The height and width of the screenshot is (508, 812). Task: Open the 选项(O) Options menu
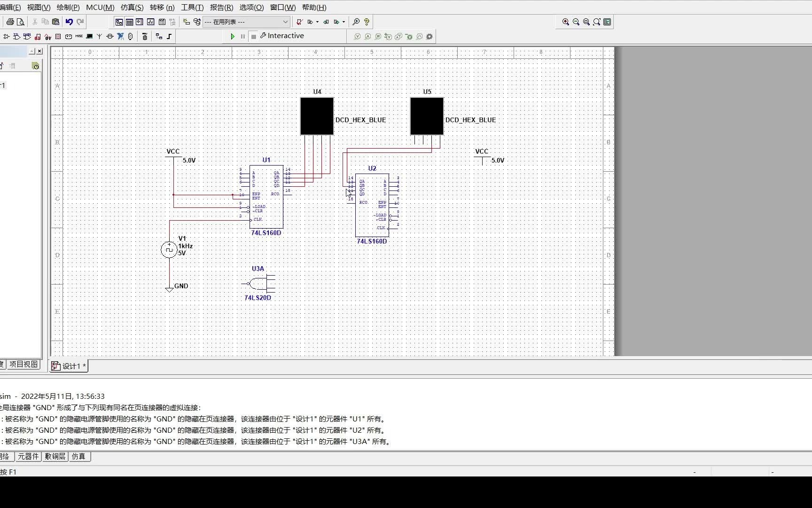point(251,7)
